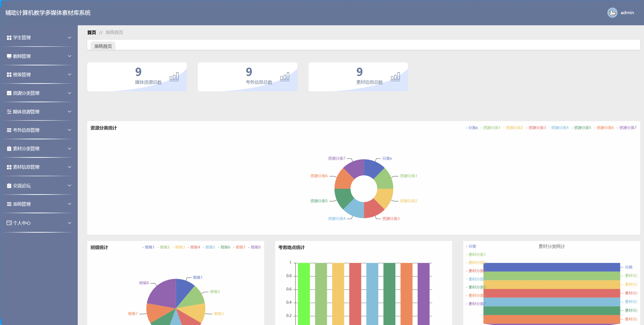Toggle 素材分类1 legend entry
The width and height of the screenshot is (644, 325).
[476, 255]
